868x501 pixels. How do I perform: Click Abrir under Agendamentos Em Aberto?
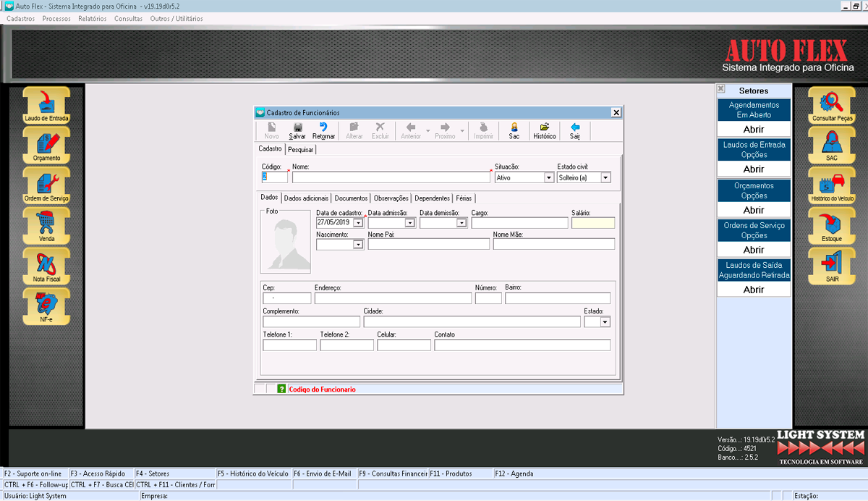[x=754, y=129]
